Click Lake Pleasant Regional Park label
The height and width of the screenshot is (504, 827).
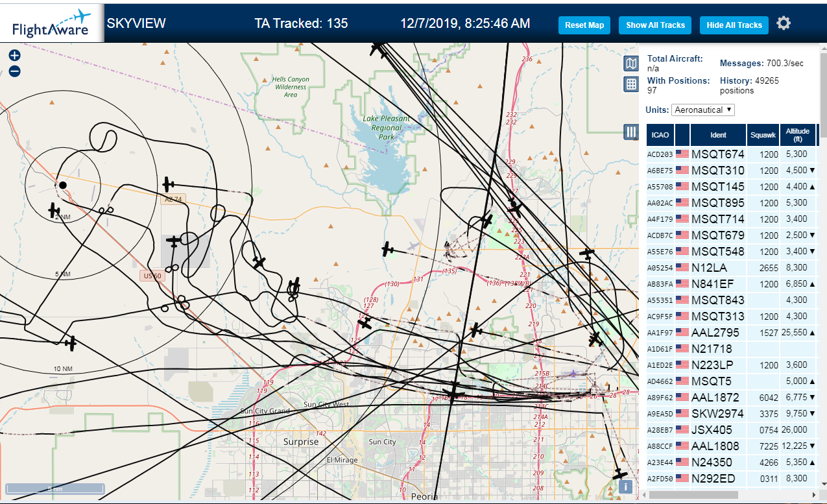click(387, 128)
